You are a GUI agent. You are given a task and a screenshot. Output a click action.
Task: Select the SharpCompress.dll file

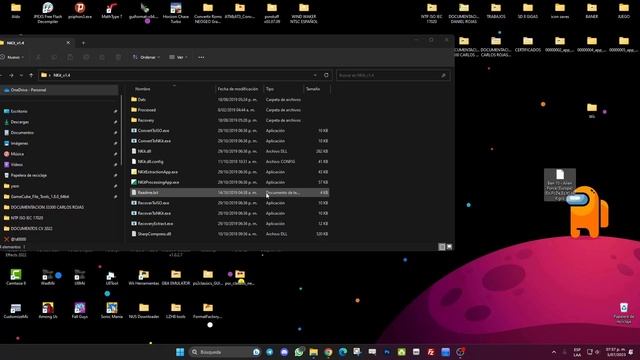tap(229, 234)
